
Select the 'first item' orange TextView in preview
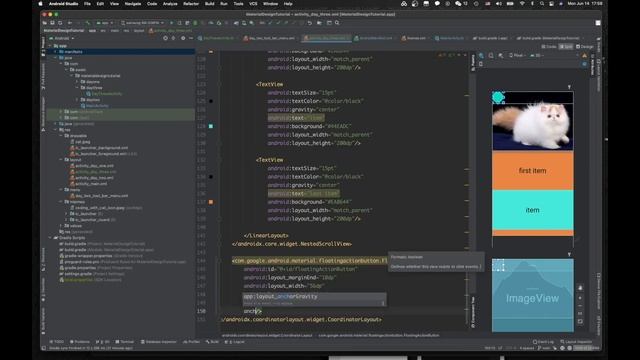(532, 171)
